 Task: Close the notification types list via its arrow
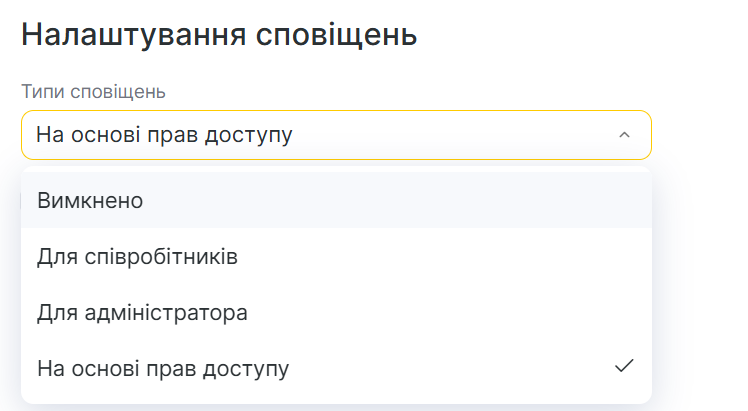pyautogui.click(x=624, y=135)
